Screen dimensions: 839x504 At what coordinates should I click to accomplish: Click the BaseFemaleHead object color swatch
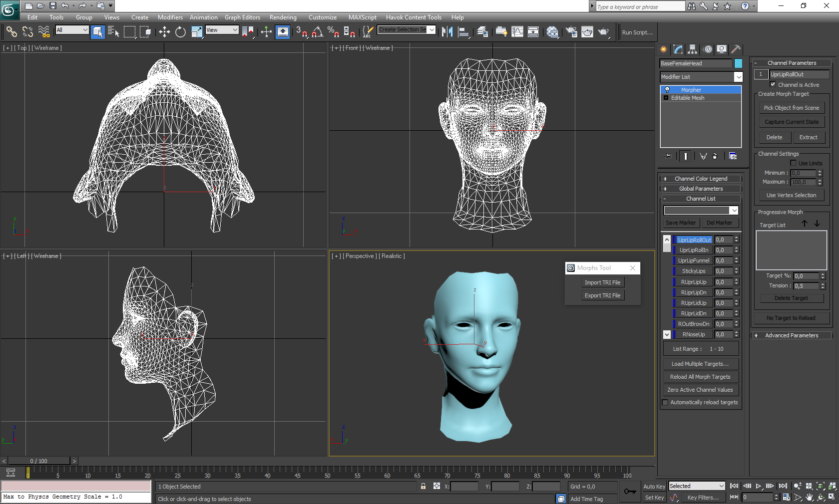click(738, 63)
